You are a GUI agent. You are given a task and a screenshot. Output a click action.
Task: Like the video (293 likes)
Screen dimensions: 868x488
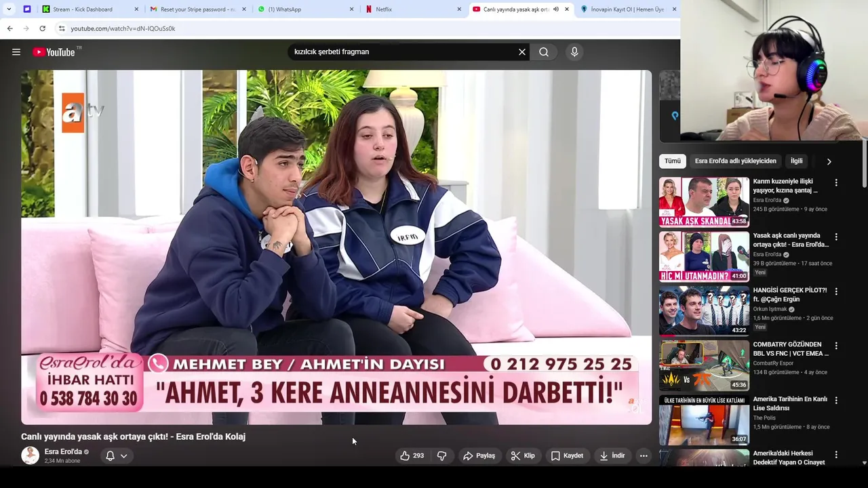[x=412, y=456]
